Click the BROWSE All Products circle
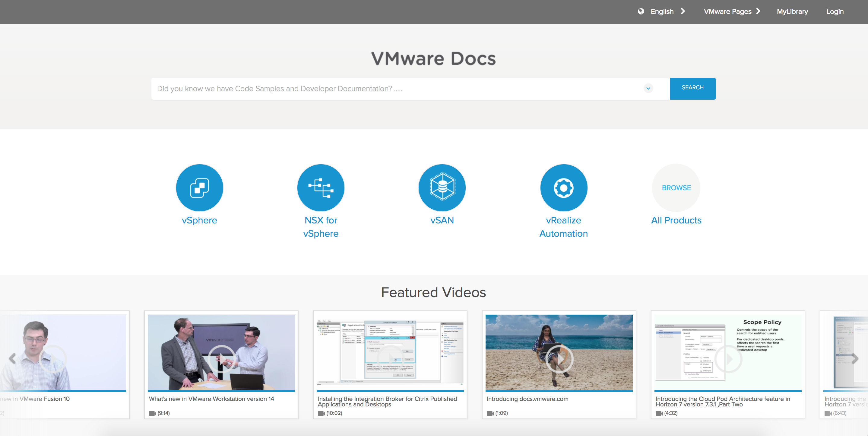Viewport: 868px width, 436px height. point(676,188)
